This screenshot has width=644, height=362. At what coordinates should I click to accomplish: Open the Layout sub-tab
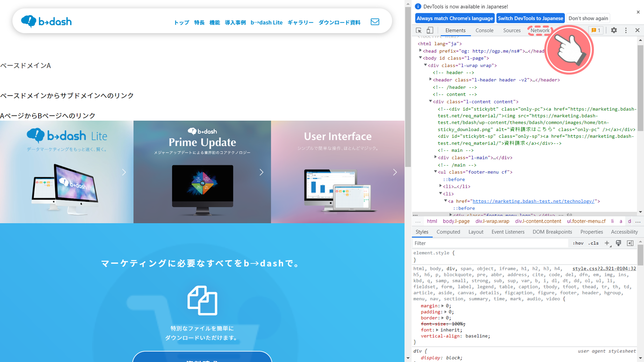(x=476, y=232)
